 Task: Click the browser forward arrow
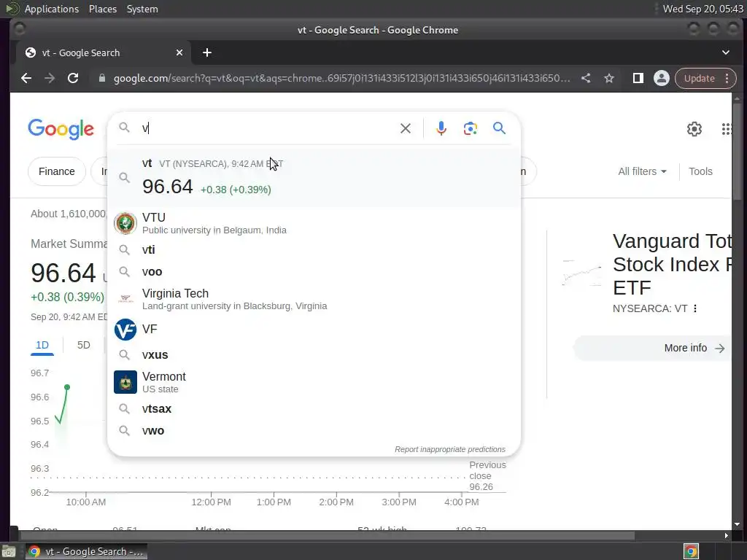coord(50,78)
